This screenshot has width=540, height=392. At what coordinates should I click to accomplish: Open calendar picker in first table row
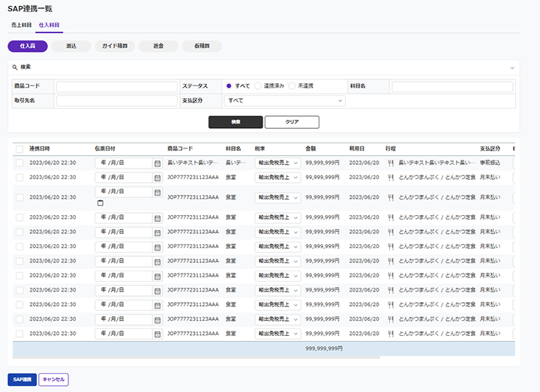point(157,163)
